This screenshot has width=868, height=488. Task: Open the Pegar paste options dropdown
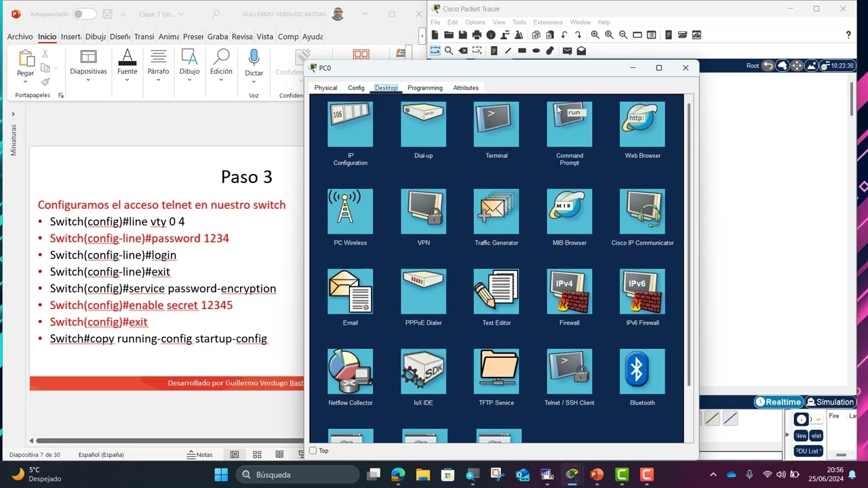[25, 81]
